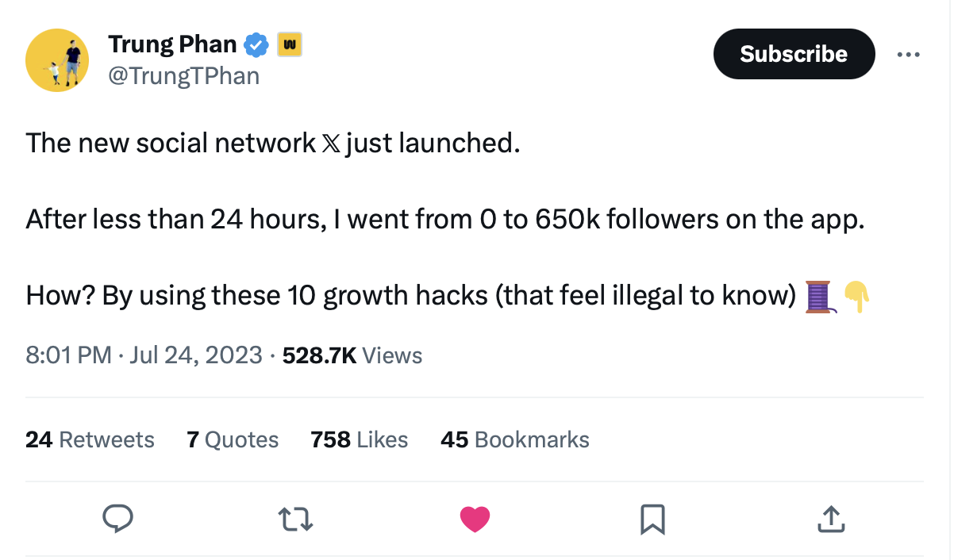Open the reply speech bubble icon
This screenshot has width=954, height=560.
(118, 520)
